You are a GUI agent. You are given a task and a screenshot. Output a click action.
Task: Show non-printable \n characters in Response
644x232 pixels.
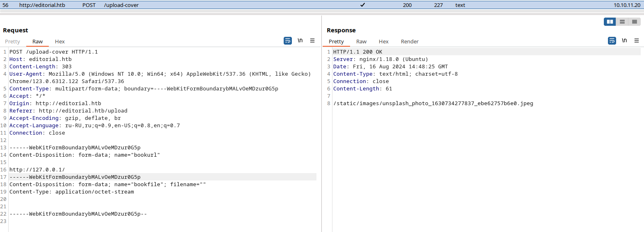point(624,41)
